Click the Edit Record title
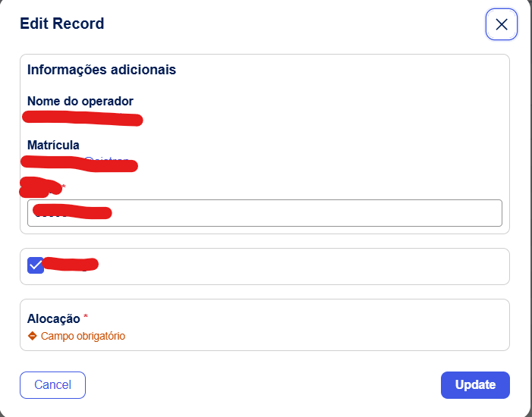 [x=62, y=24]
